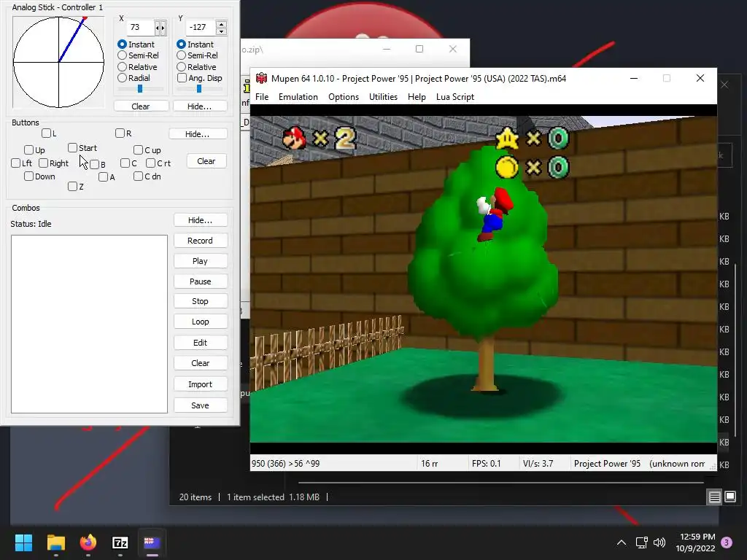Screen dimensions: 747x560
Task: Click the analog stick circle pad
Action: coord(58,62)
